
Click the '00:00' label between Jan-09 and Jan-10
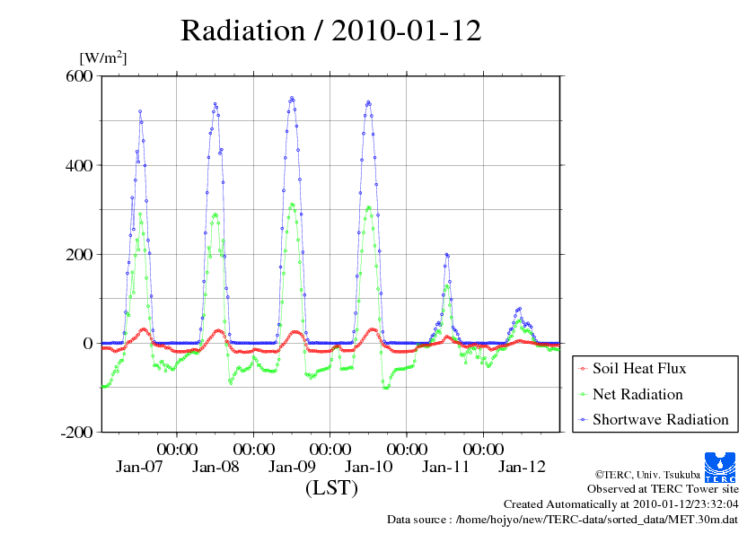point(330,449)
